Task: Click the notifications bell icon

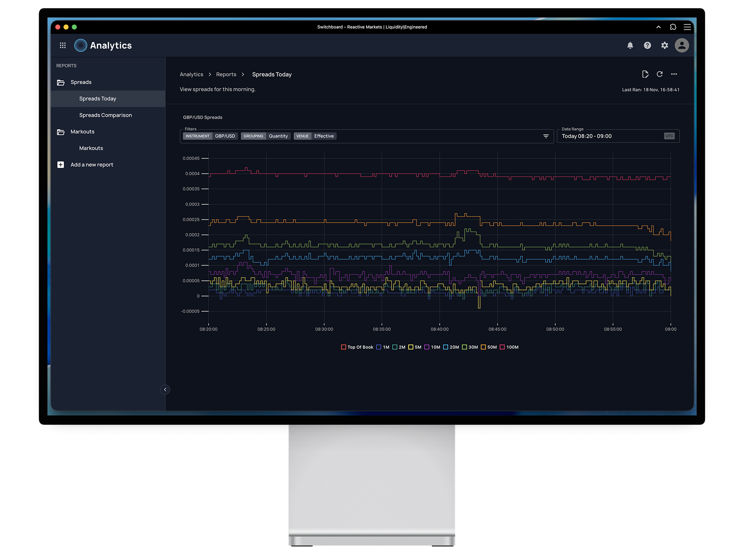Action: tap(630, 45)
